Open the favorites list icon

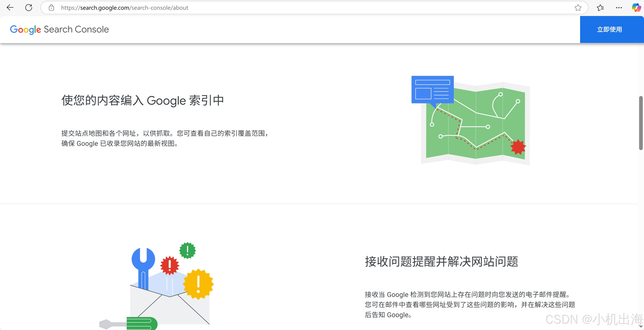tap(600, 8)
